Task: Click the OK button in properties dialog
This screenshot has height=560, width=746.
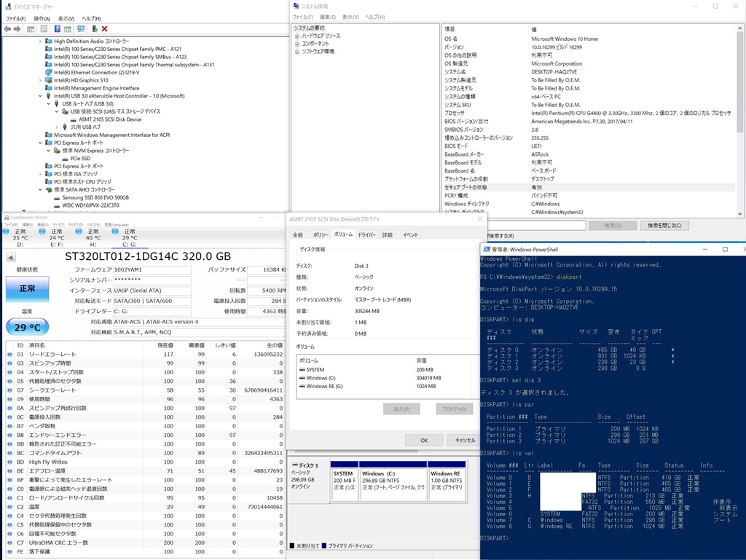Action: pyautogui.click(x=424, y=440)
